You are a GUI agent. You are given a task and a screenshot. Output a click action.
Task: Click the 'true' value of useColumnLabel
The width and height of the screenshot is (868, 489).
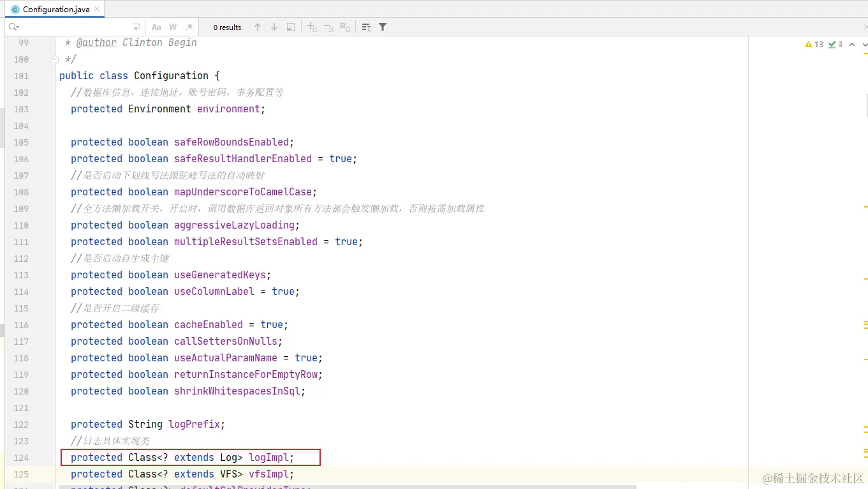tap(283, 291)
